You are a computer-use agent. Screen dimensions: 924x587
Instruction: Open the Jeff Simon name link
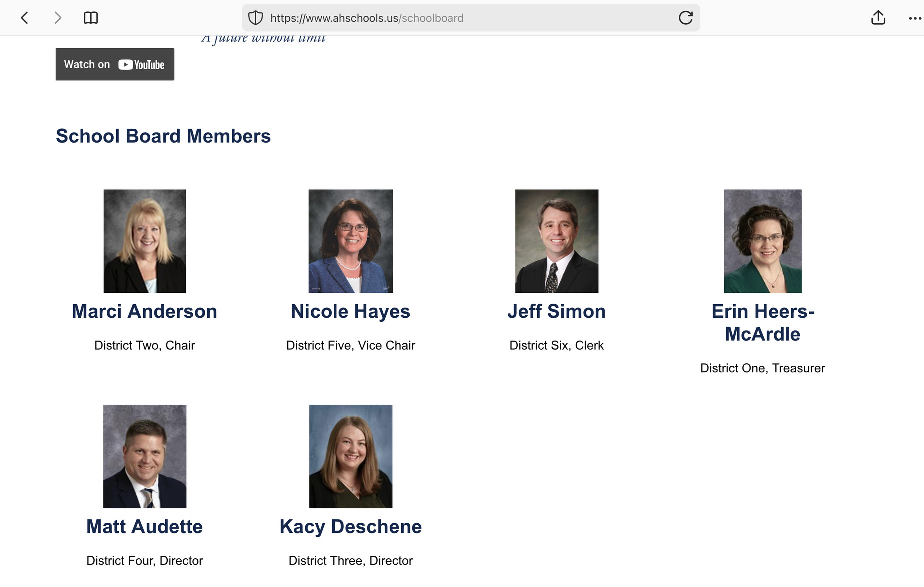click(557, 311)
